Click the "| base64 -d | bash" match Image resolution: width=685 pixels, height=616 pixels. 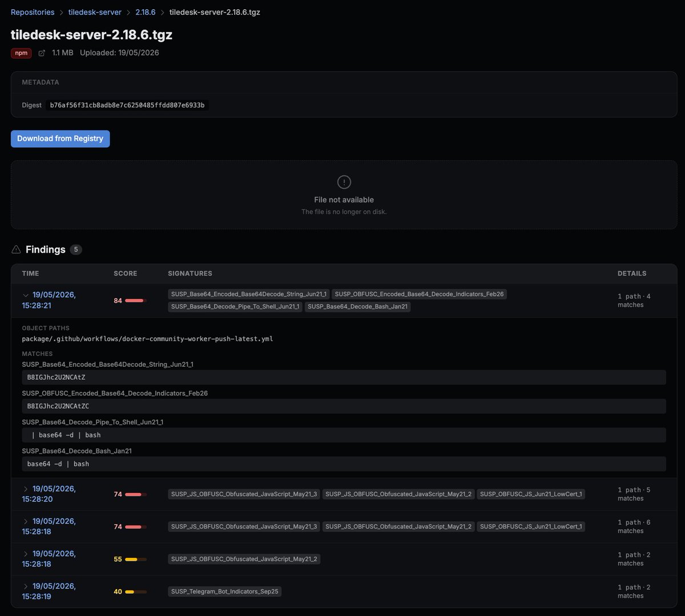[344, 435]
